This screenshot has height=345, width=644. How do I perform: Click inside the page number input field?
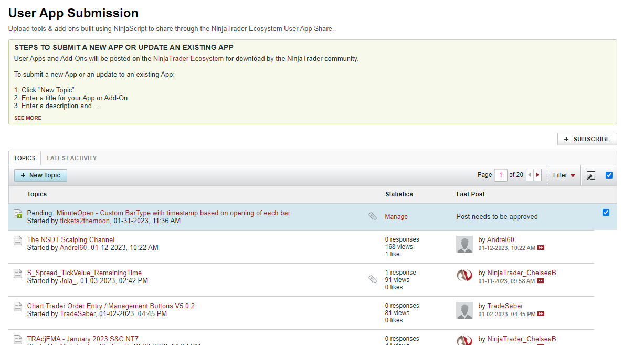pyautogui.click(x=501, y=174)
